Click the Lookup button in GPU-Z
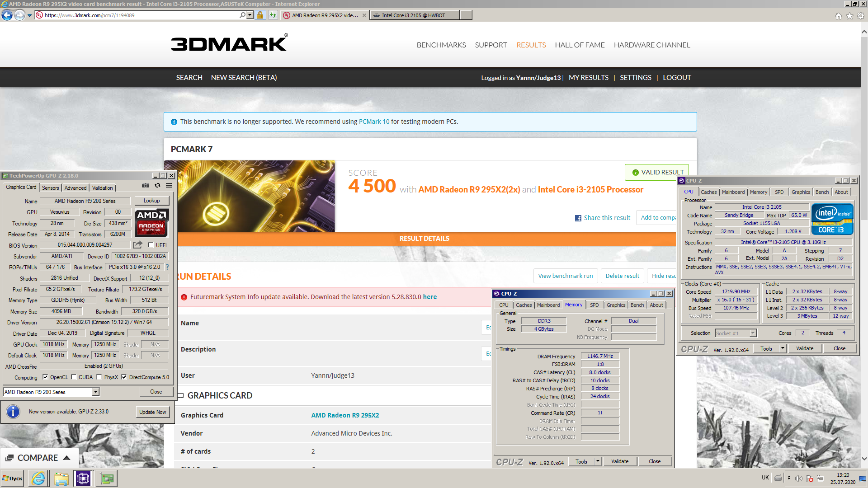The width and height of the screenshot is (868, 488). (151, 201)
